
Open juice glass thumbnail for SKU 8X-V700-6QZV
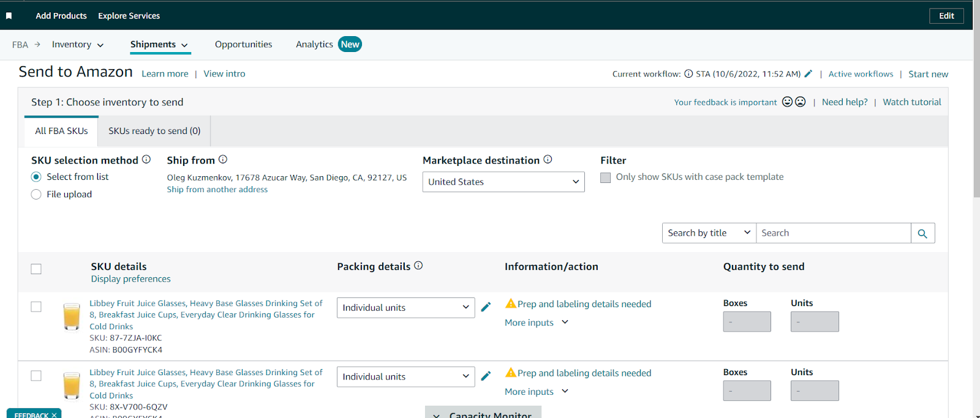[72, 386]
